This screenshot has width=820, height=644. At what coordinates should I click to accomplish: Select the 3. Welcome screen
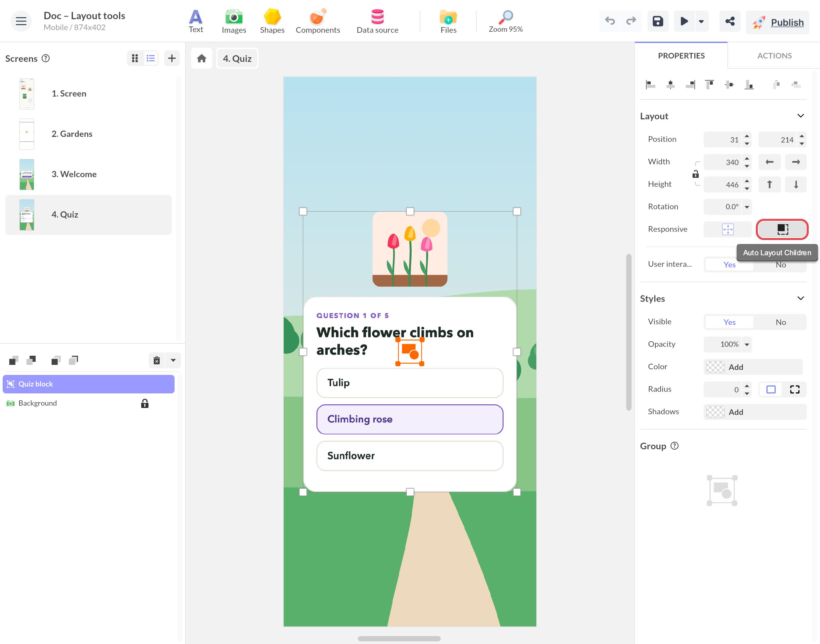pyautogui.click(x=88, y=174)
